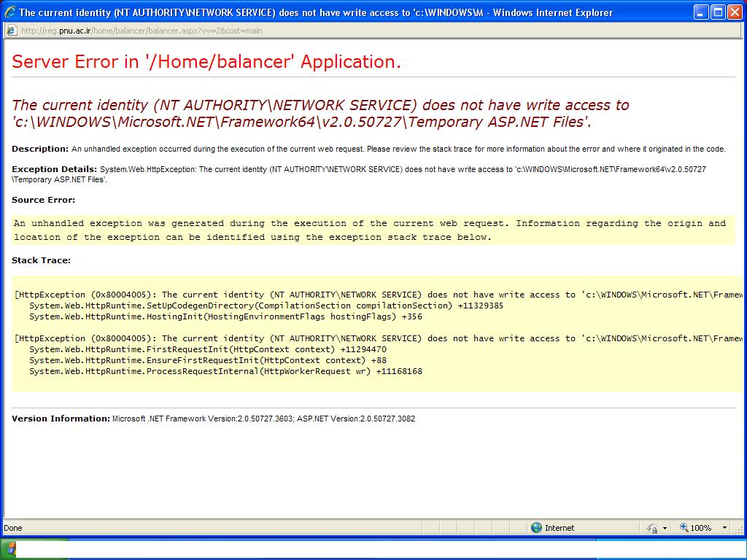Viewport: 747px width, 560px height.
Task: Click the window resize grip in status bar
Action: point(740,529)
